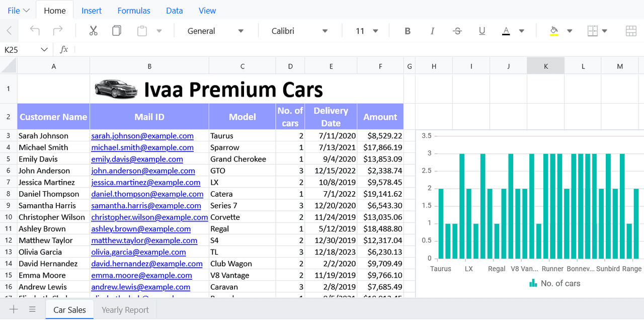Open the list of all sheets icon
The image size is (644, 320).
[x=32, y=309]
